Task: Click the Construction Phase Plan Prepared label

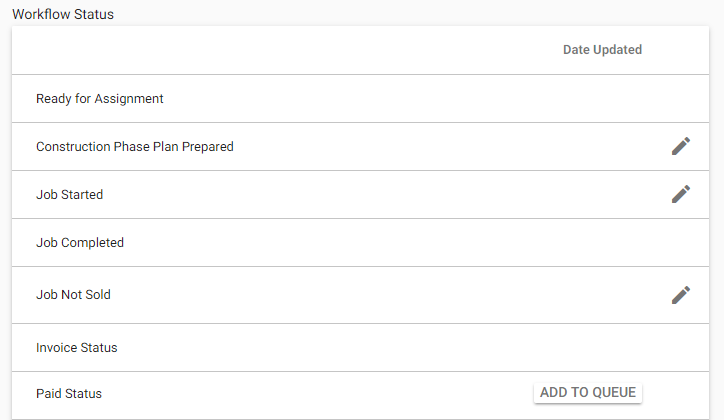Action: (135, 146)
